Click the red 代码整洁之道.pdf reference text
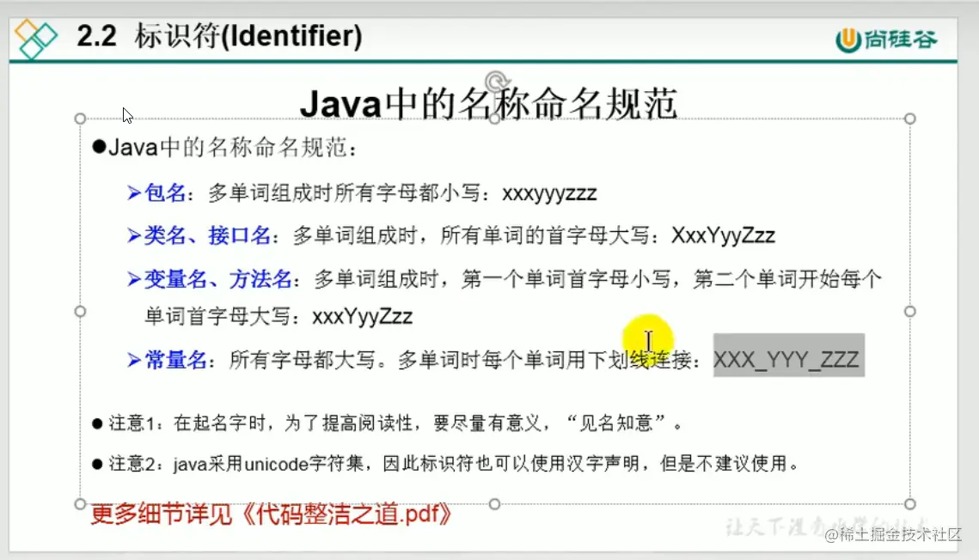The height and width of the screenshot is (560, 979). (272, 514)
